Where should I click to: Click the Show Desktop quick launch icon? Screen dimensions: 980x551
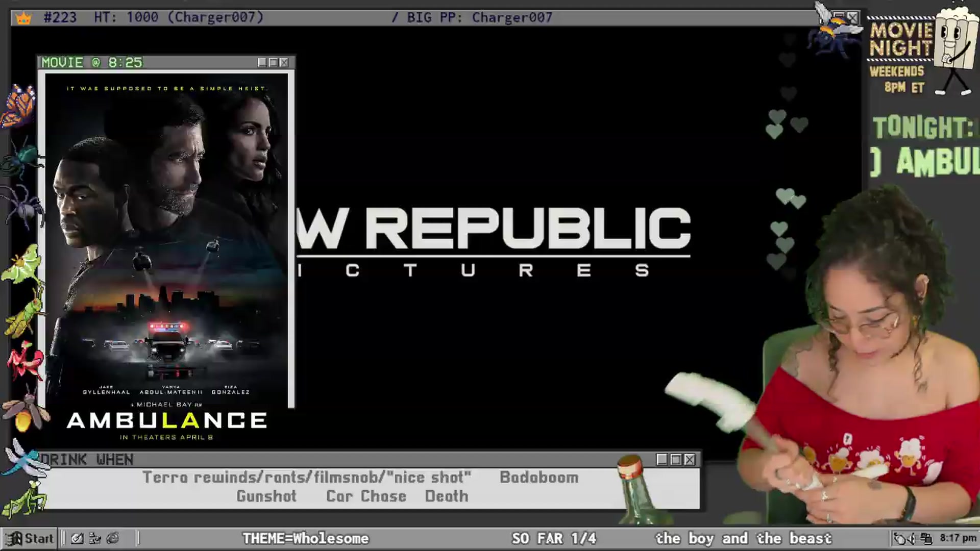tap(77, 538)
